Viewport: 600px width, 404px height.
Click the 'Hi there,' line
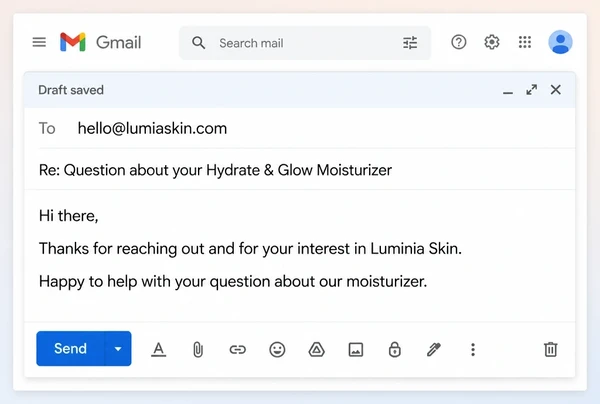tap(68, 216)
